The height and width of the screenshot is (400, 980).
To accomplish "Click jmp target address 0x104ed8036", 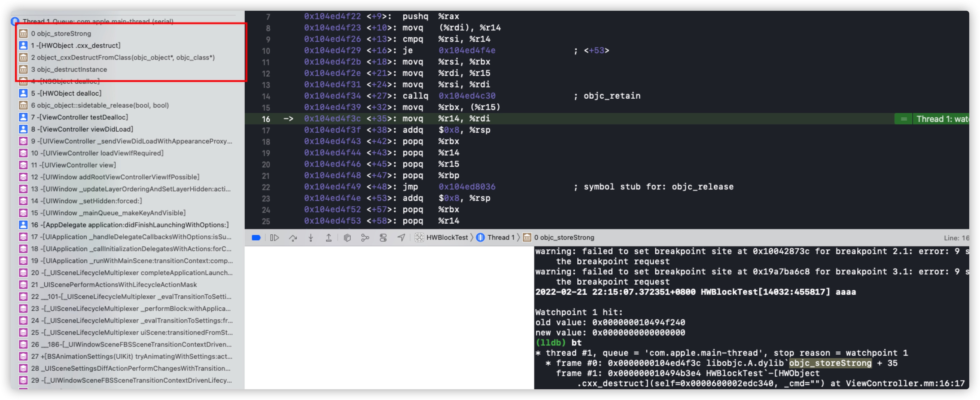I will (467, 187).
